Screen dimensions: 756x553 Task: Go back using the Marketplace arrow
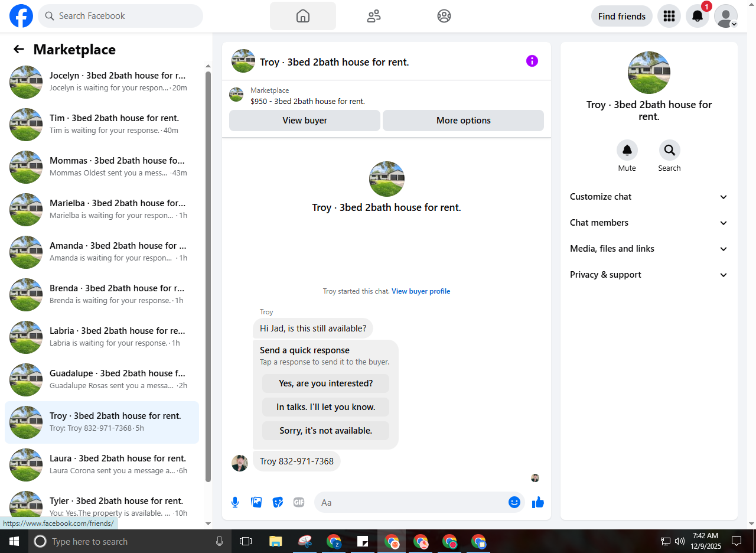point(19,50)
